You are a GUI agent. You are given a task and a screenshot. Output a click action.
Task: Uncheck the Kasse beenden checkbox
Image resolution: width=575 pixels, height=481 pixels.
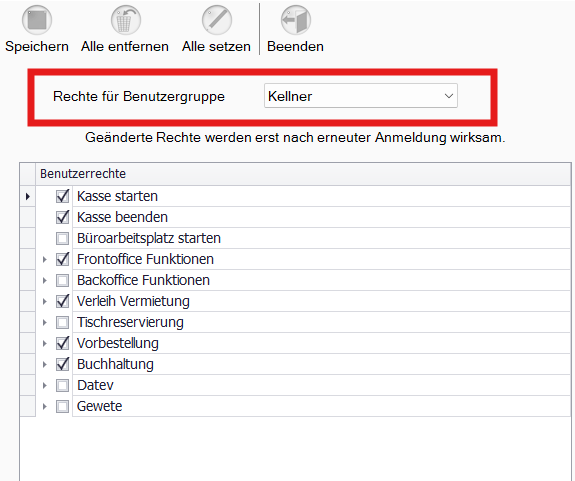(62, 217)
